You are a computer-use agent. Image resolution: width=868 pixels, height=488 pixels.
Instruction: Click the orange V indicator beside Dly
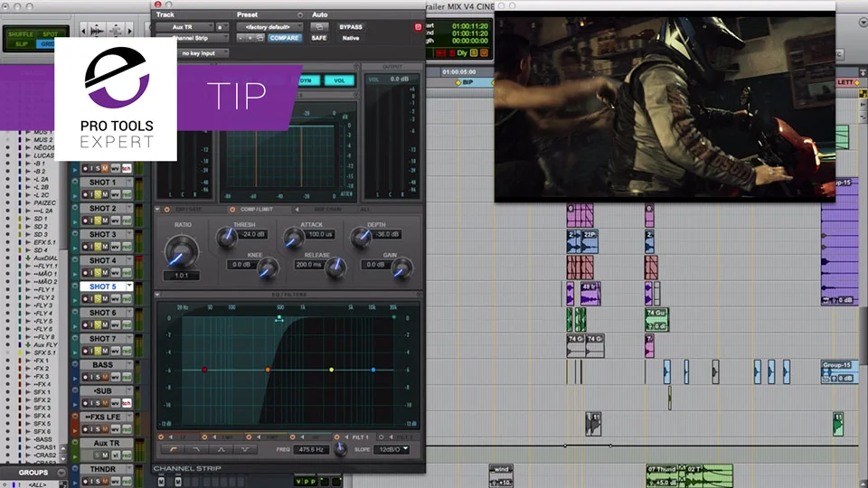(x=484, y=53)
